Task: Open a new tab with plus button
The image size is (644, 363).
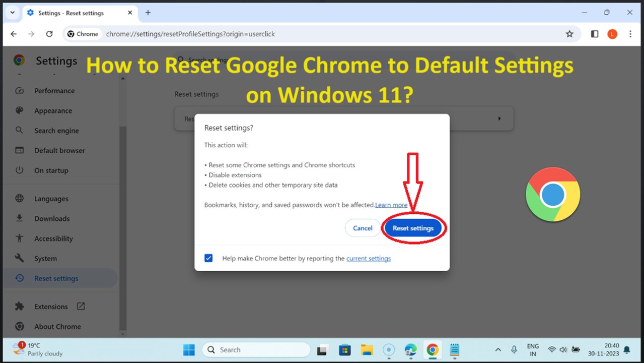Action: click(148, 13)
